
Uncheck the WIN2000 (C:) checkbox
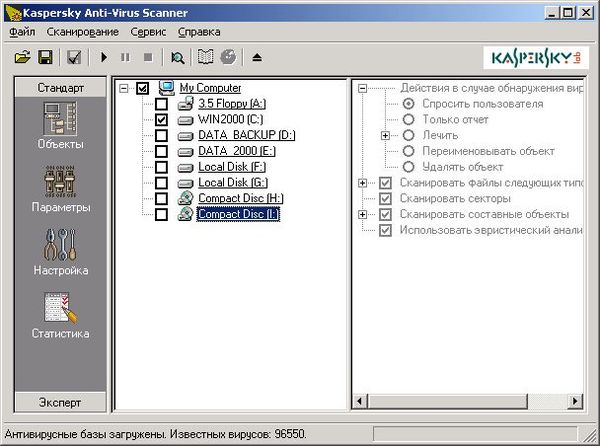pos(161,120)
